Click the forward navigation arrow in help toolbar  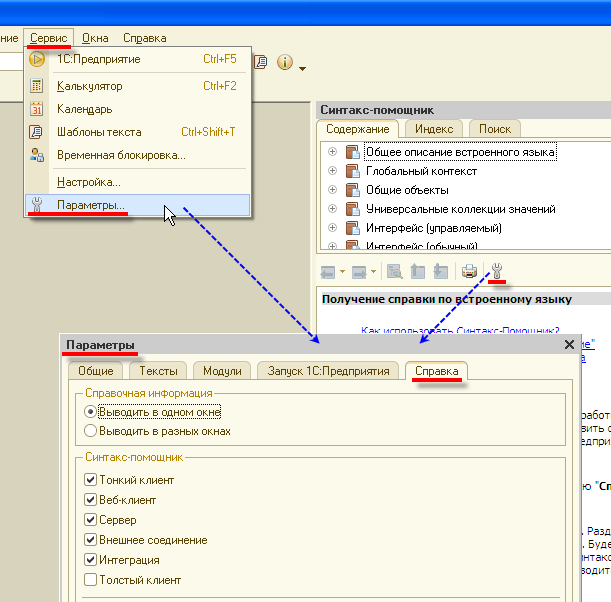click(359, 272)
